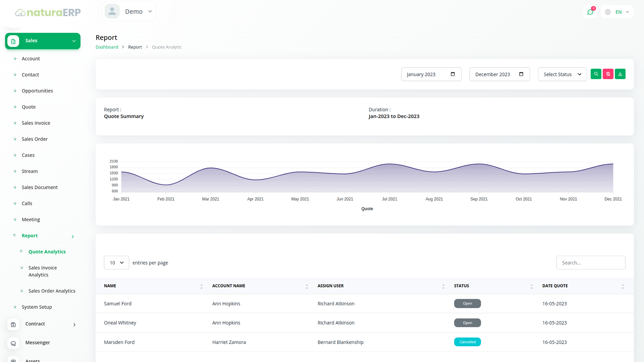
Task: Open the Select Status dropdown
Action: point(562,74)
